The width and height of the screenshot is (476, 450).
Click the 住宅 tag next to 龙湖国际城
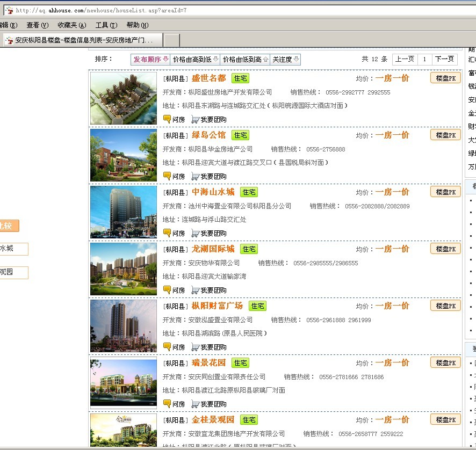pyautogui.click(x=249, y=249)
